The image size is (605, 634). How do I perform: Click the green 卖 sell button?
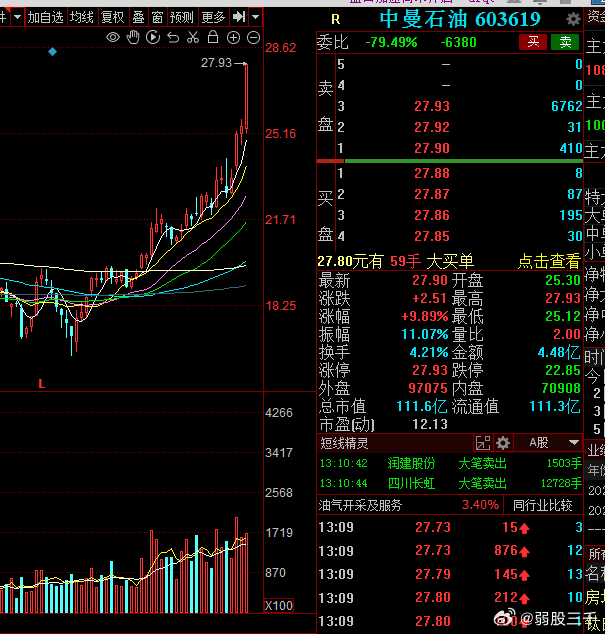565,42
